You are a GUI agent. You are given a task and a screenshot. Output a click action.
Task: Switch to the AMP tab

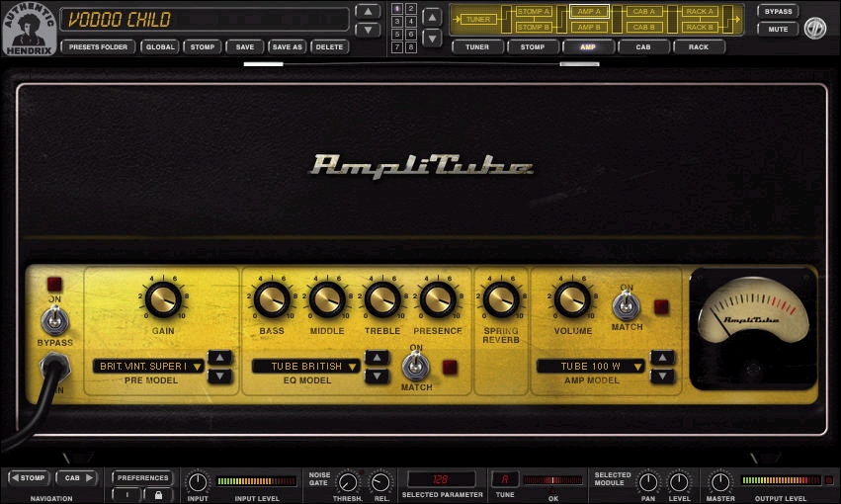click(588, 47)
